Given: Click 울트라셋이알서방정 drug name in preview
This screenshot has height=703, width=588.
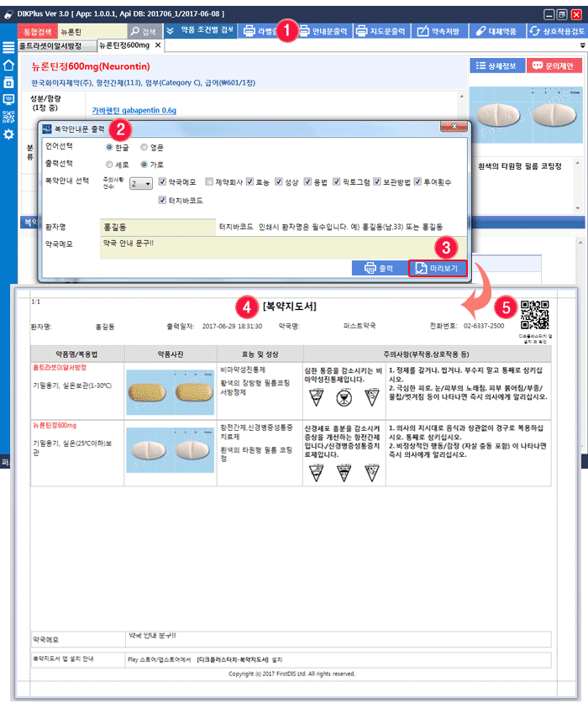Looking at the screenshot, I should (60, 367).
